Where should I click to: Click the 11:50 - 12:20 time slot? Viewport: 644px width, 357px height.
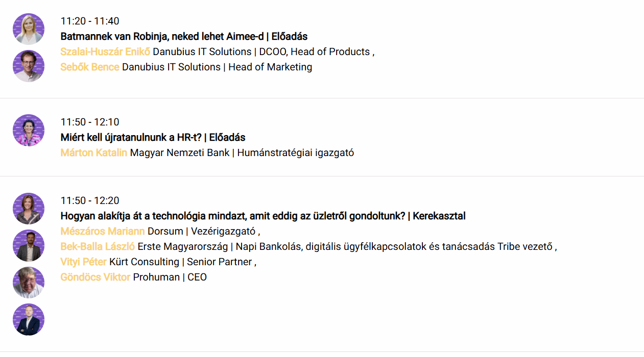[x=90, y=201]
